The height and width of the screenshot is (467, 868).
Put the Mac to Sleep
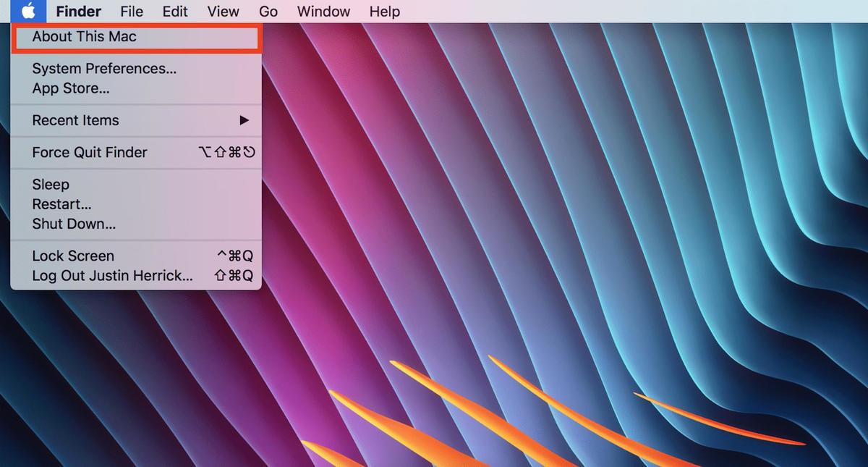click(x=51, y=185)
